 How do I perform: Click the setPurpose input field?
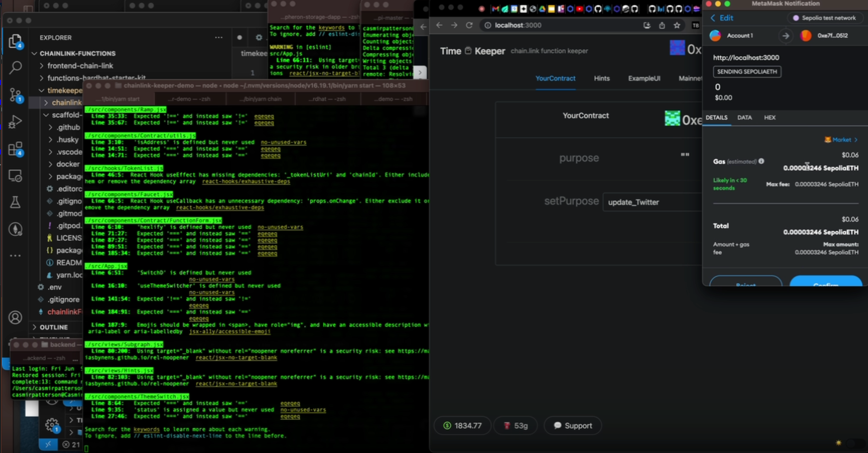[x=651, y=202]
